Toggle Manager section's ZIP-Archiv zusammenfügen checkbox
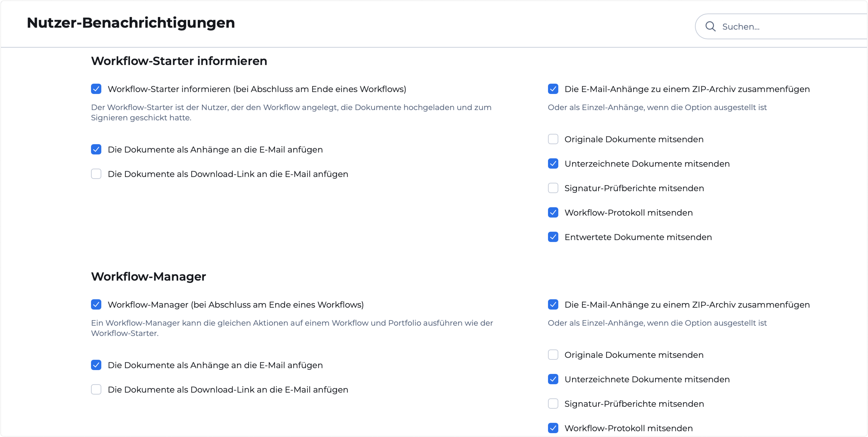This screenshot has height=437, width=868. point(553,304)
